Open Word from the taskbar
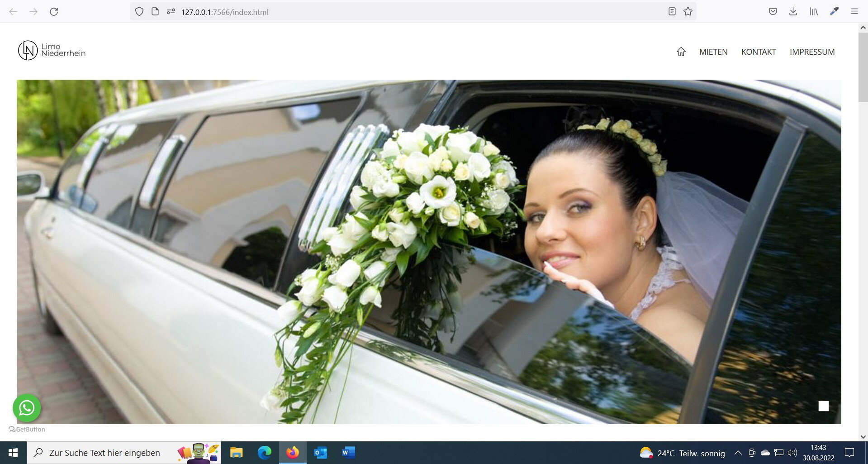The height and width of the screenshot is (464, 868). (349, 453)
